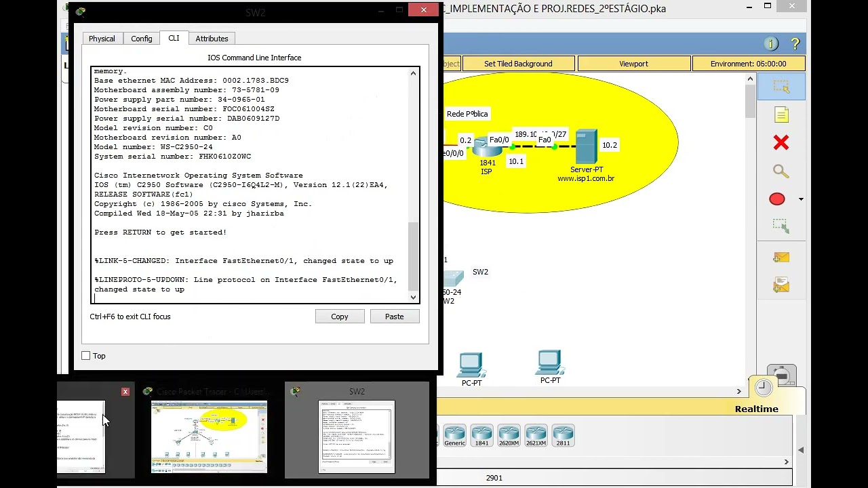Viewport: 868px width, 488px height.
Task: Click the workspace vertical scrollbar up arrow
Action: pos(750,79)
